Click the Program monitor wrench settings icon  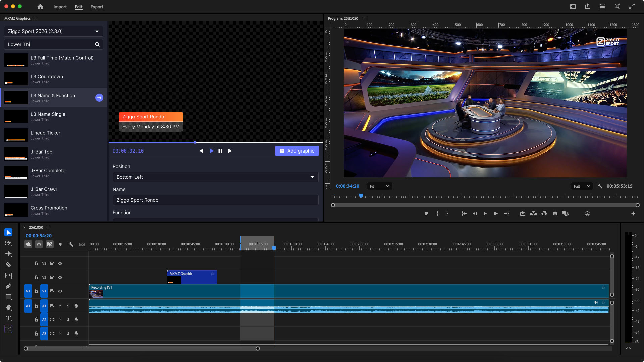(600, 186)
